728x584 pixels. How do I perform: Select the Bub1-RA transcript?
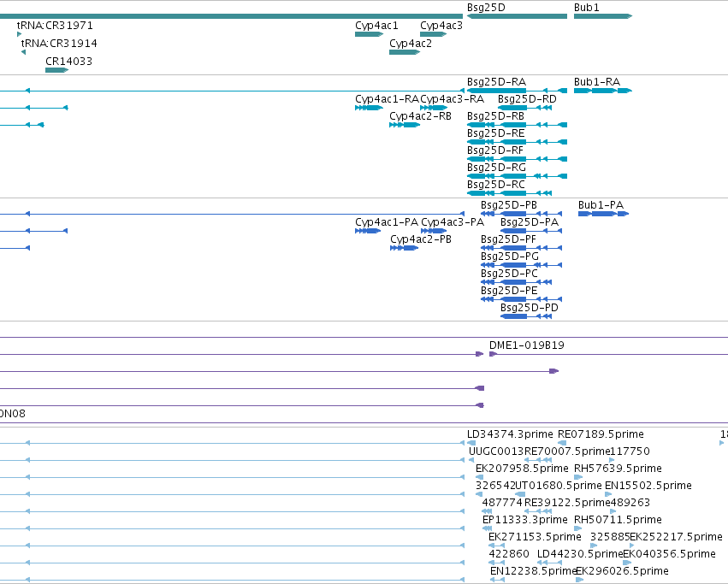(x=602, y=91)
